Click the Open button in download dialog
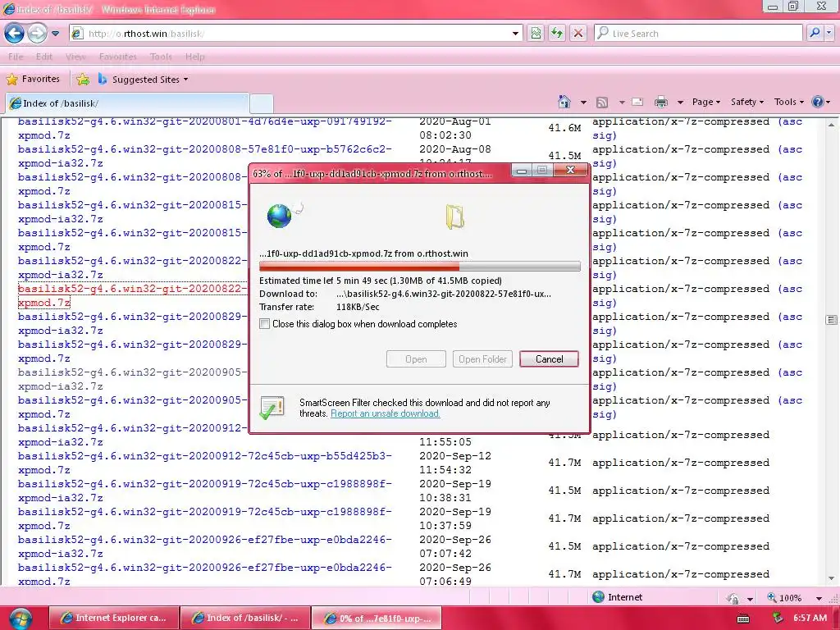This screenshot has width=840, height=630. (416, 359)
